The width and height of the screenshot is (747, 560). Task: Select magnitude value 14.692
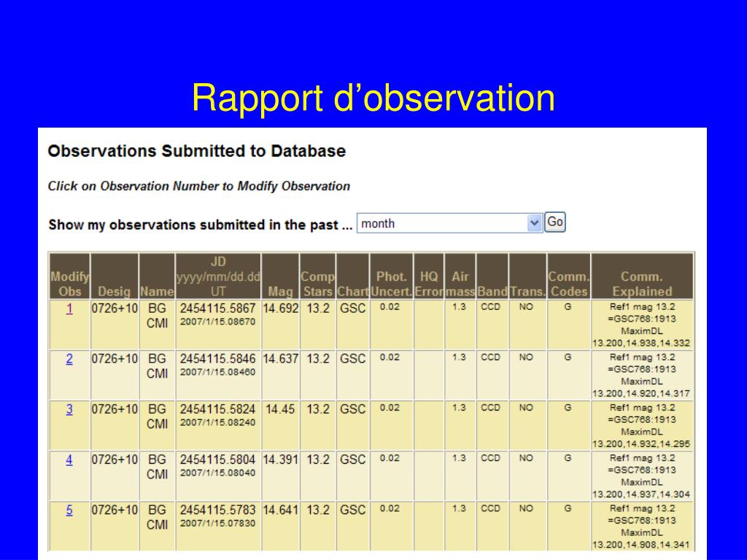tap(280, 308)
